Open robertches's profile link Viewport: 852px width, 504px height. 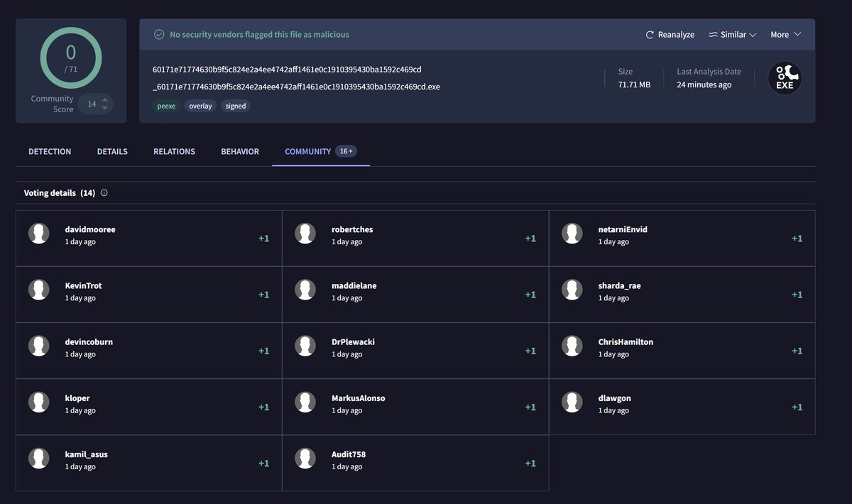[x=352, y=229]
